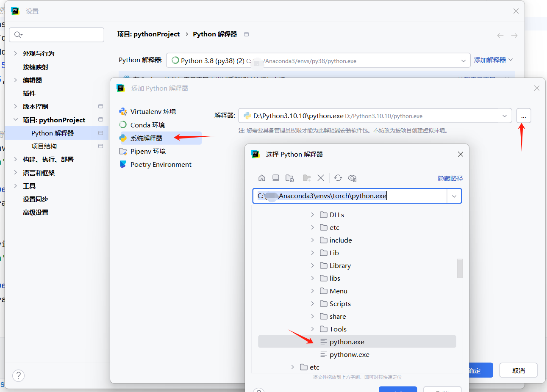Expand the 外观与行为 settings section
Image resolution: width=547 pixels, height=392 pixels.
coord(16,53)
